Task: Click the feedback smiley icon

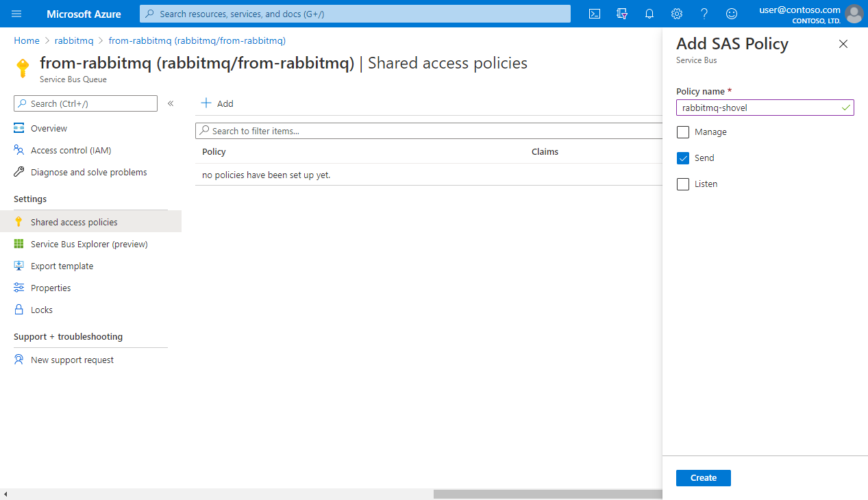Action: click(x=732, y=14)
